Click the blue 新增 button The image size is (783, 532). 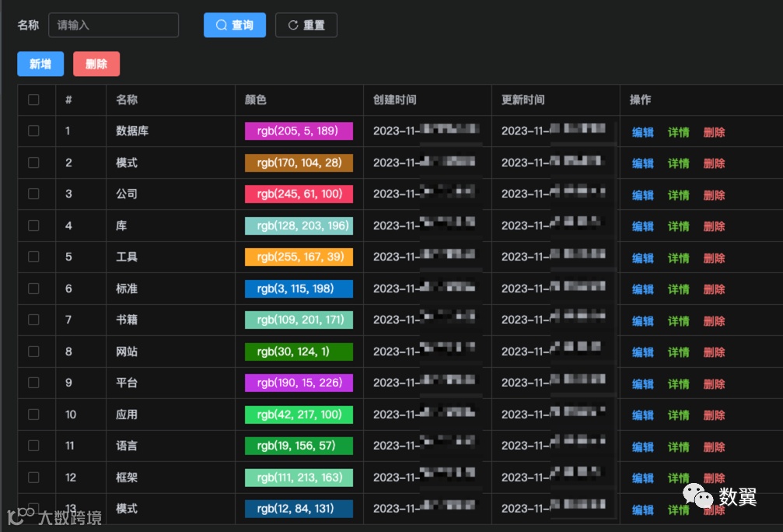(40, 64)
